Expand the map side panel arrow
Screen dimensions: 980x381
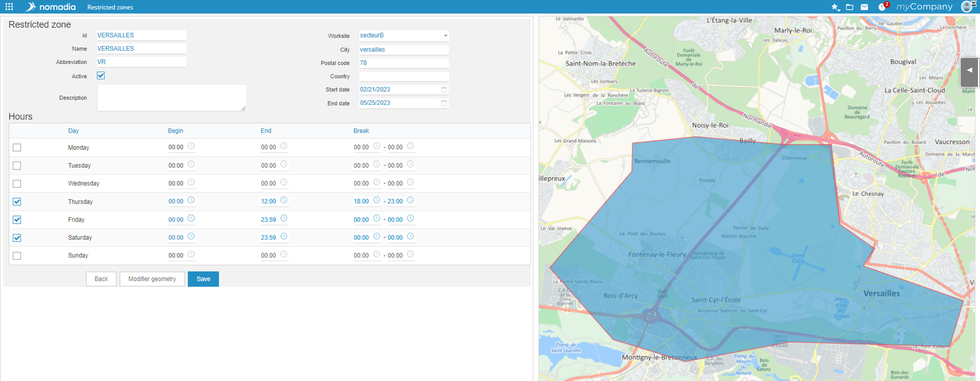tap(969, 70)
